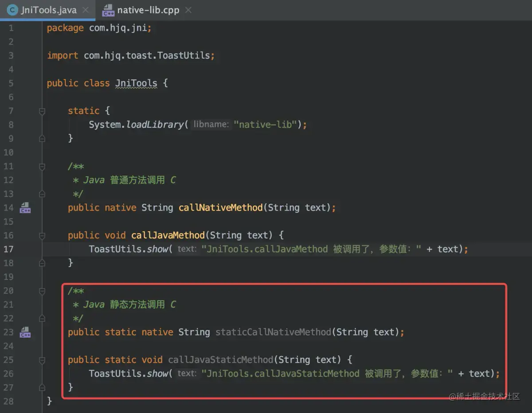Click the callJavaMethod method name on line 16

click(x=168, y=236)
